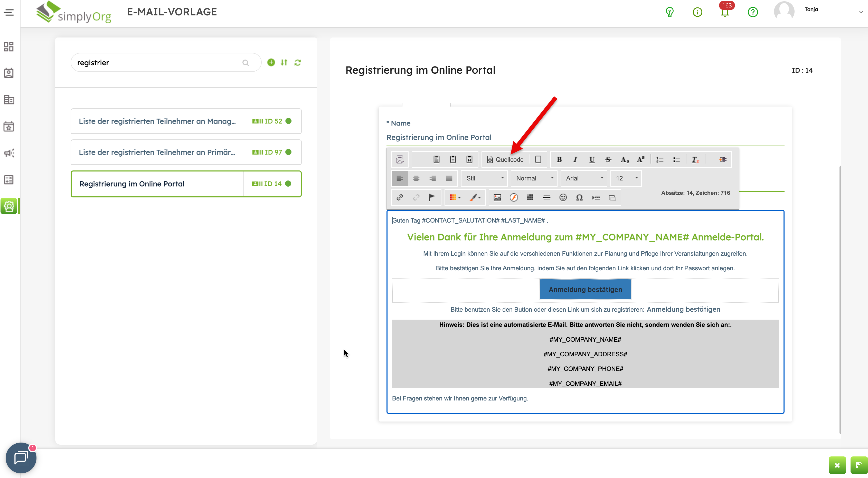Image resolution: width=868 pixels, height=478 pixels.
Task: Click the anchor flag icon
Action: pyautogui.click(x=432, y=198)
